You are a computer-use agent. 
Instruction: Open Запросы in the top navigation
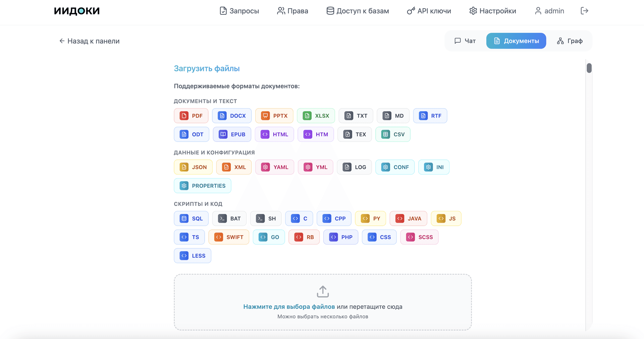[239, 11]
